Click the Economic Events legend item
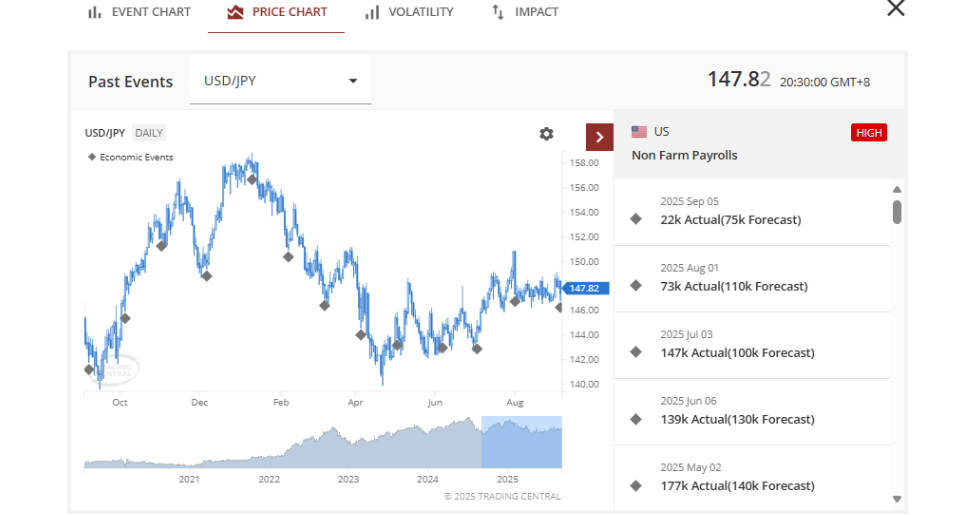Image resolution: width=965 pixels, height=515 pixels. coord(130,157)
